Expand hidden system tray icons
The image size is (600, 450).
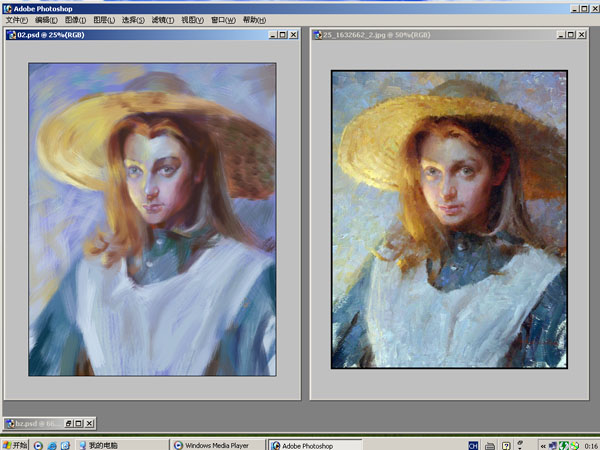543,446
